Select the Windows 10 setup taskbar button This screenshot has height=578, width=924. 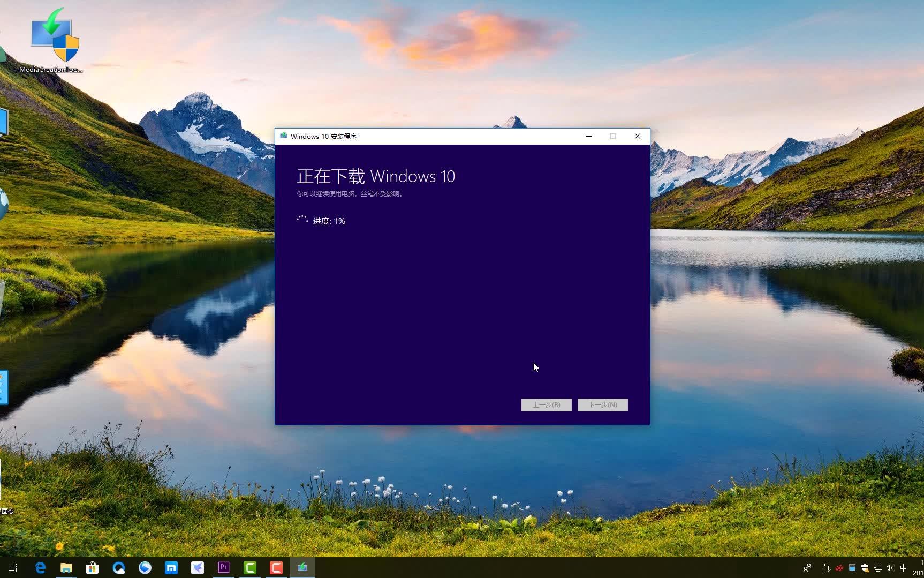coord(302,567)
